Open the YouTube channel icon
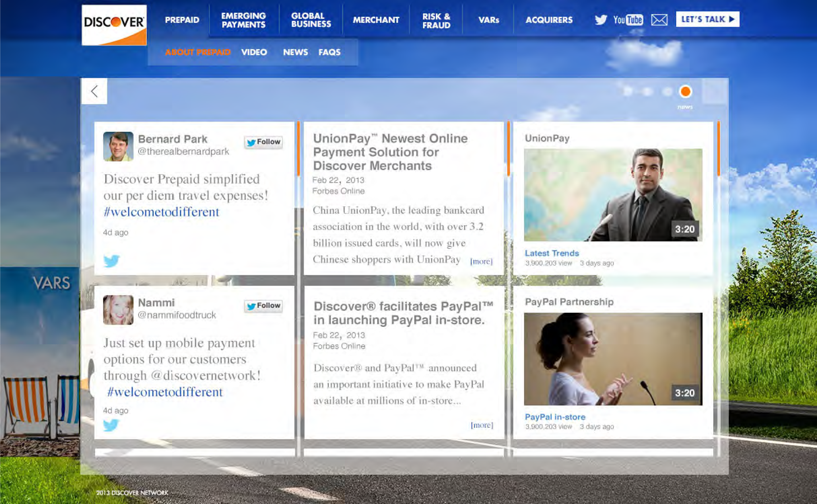Viewport: 817px width, 504px height. click(x=628, y=19)
